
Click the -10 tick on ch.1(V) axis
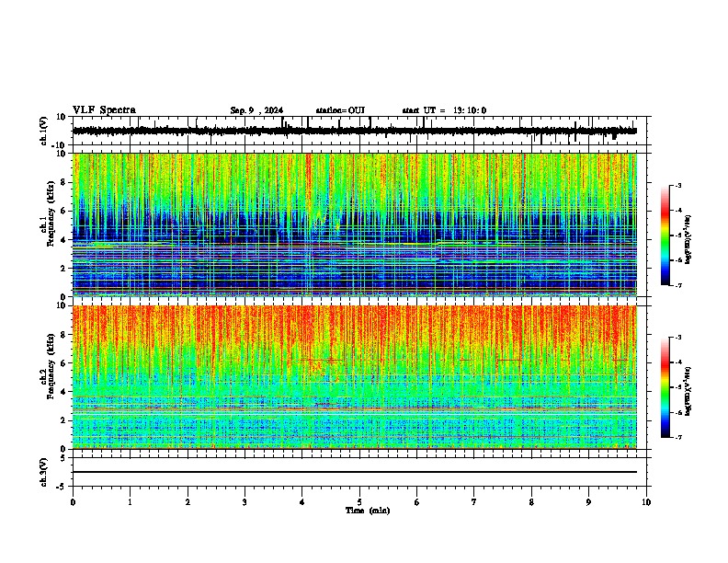click(60, 145)
